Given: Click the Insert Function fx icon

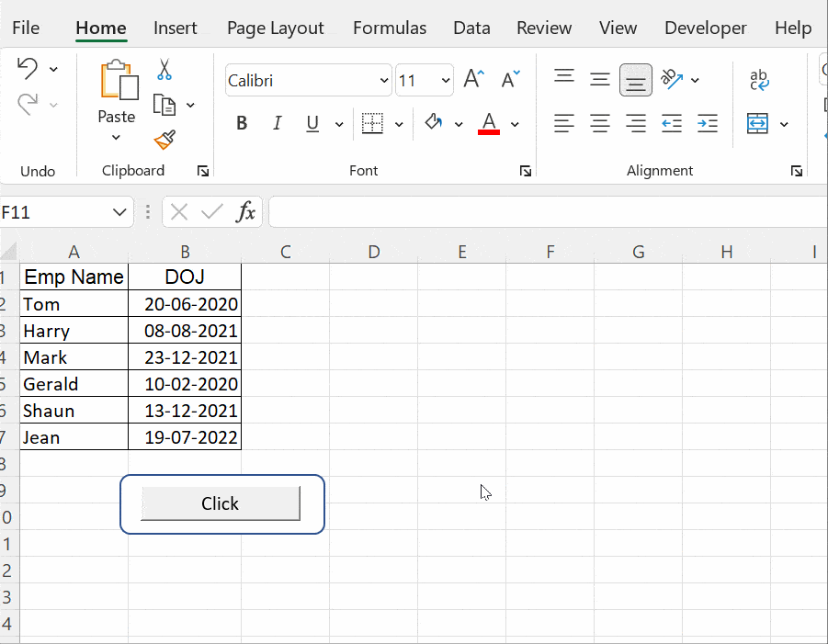Looking at the screenshot, I should pos(245,212).
